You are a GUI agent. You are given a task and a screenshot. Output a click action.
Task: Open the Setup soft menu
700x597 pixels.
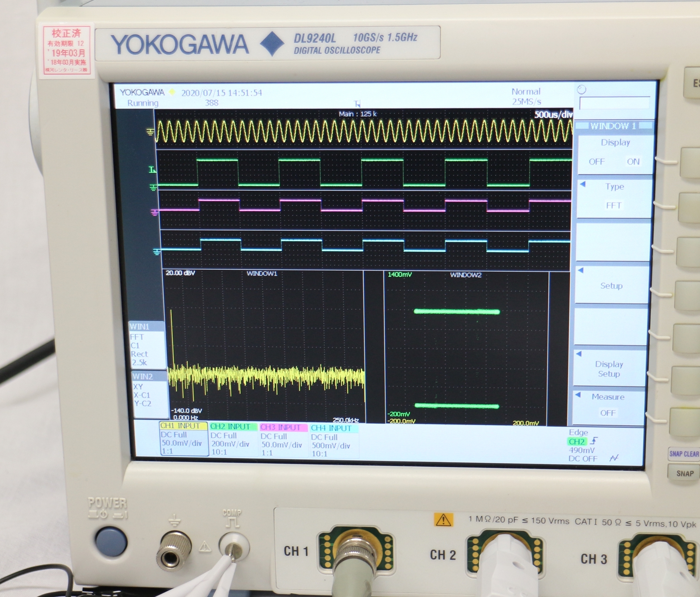(612, 286)
